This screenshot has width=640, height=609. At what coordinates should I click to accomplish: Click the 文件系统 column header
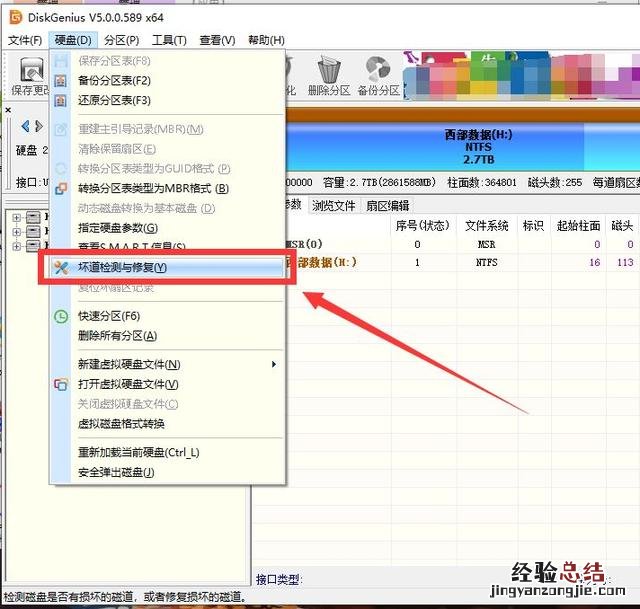pos(487,226)
